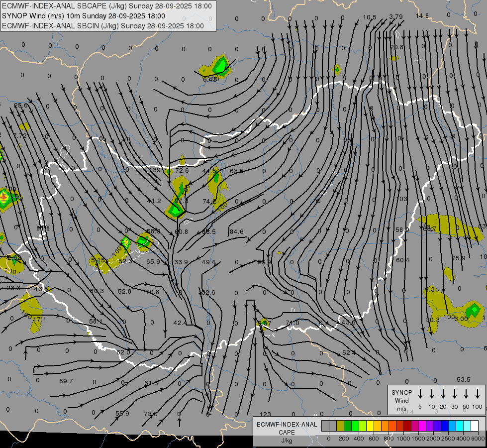The width and height of the screenshot is (487, 448).
Task: Pick the dark red swatch before 1000
Action: [x=400, y=426]
